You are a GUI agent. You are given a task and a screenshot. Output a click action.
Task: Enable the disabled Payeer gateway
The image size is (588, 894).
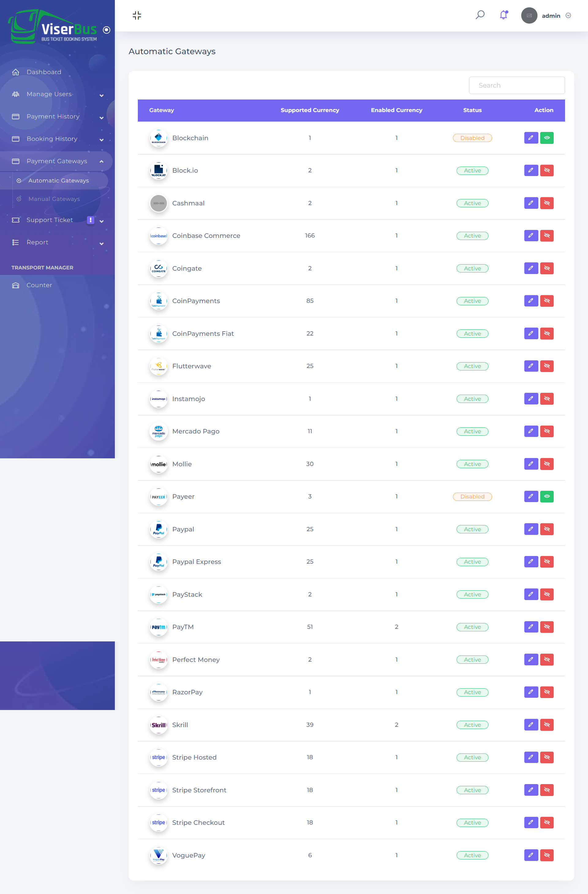(x=547, y=496)
